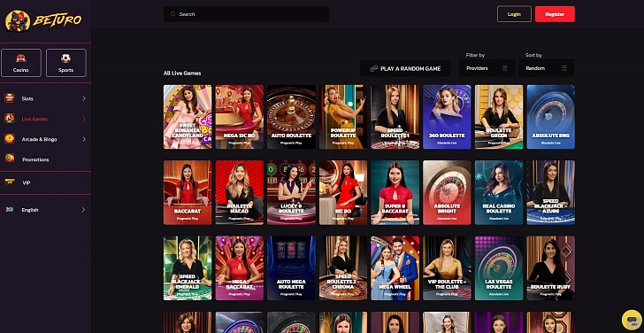The image size is (644, 333).
Task: Launch Auto Mega Roulette game
Action: 291,268
